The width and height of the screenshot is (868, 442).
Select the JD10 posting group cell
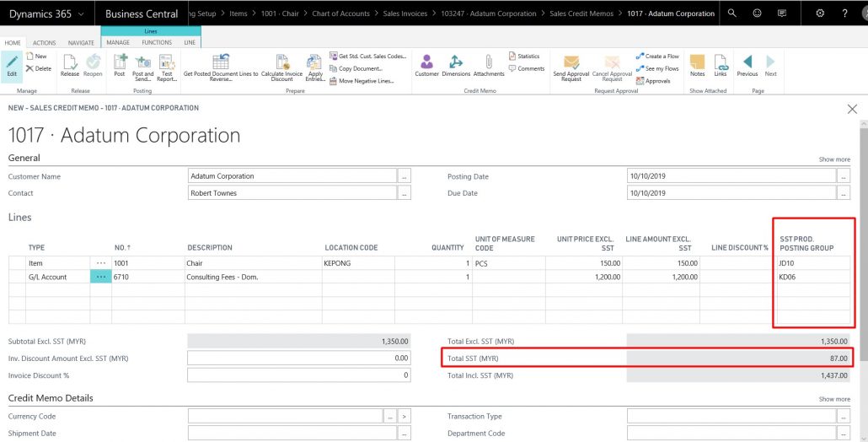coord(813,263)
